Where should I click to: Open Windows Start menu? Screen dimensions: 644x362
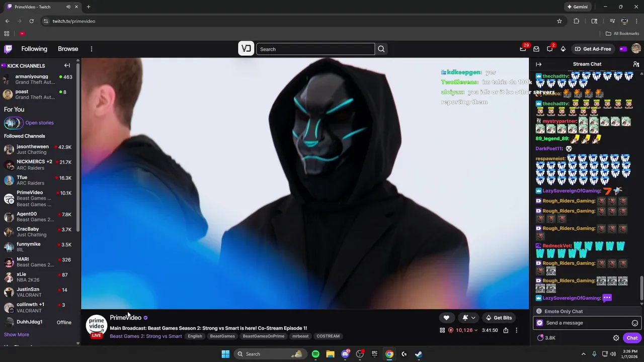click(x=225, y=354)
